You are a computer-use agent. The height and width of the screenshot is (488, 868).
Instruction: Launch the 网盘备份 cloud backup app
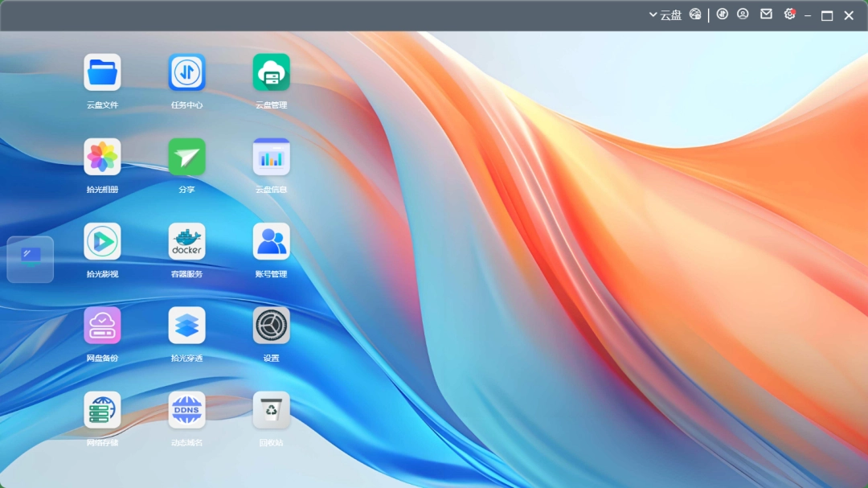pos(102,326)
